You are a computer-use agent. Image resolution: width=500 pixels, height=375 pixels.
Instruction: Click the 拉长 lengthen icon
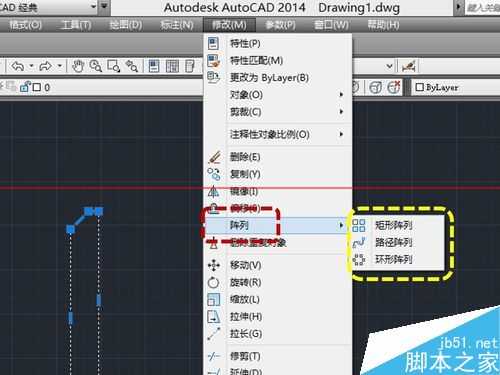pos(214,334)
